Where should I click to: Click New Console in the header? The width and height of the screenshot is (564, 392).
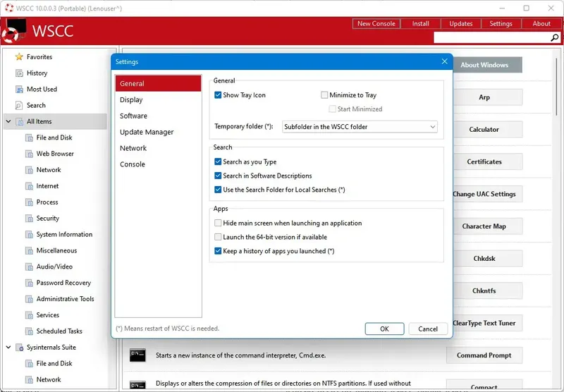[376, 24]
